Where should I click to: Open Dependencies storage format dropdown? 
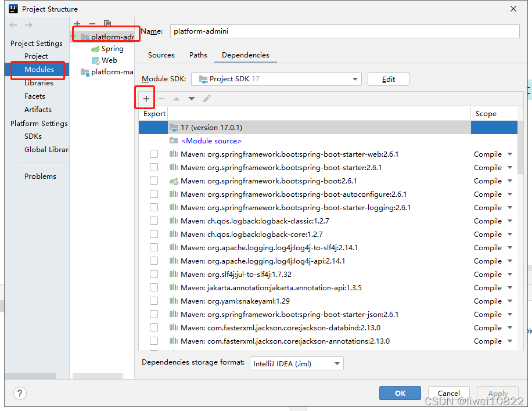point(297,363)
